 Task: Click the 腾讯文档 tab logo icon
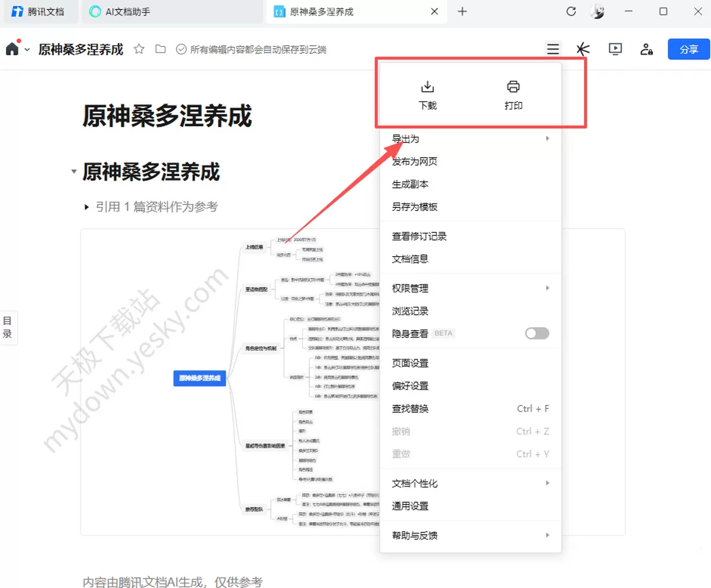coord(18,11)
